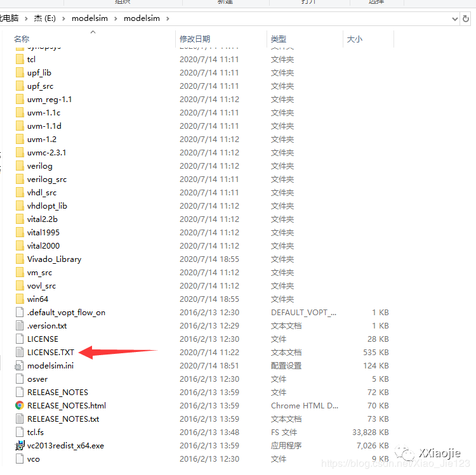Click the vm_src folder icon
The height and width of the screenshot is (475, 476).
20,273
